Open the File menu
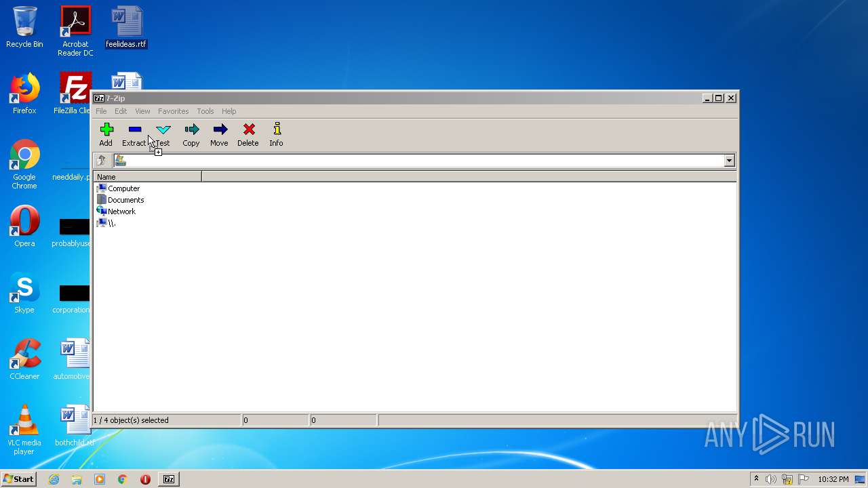The image size is (868, 488). click(x=101, y=111)
